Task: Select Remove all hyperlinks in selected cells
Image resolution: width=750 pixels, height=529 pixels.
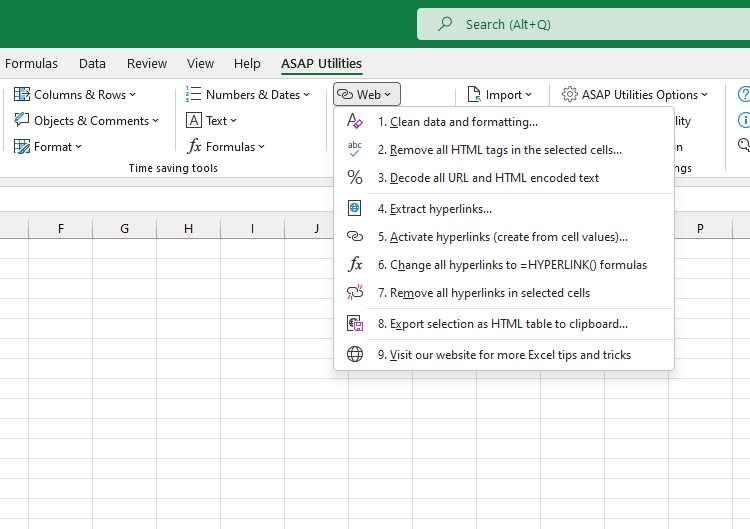Action: click(x=504, y=292)
